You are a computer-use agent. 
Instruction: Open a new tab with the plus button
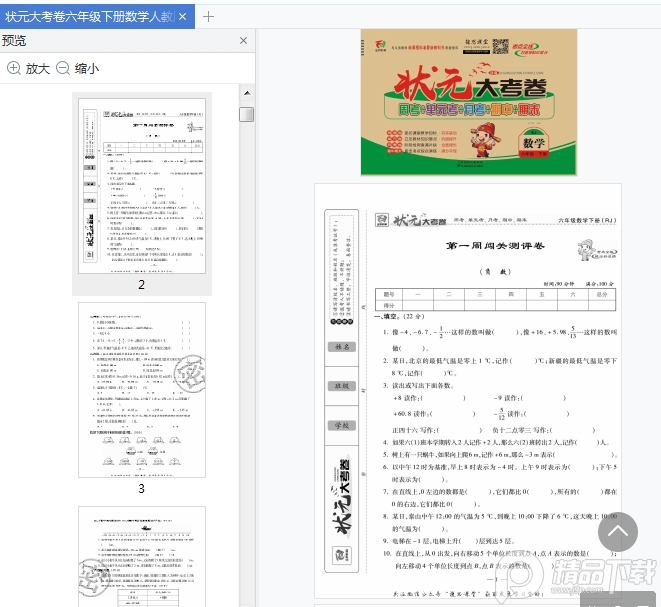[x=208, y=16]
